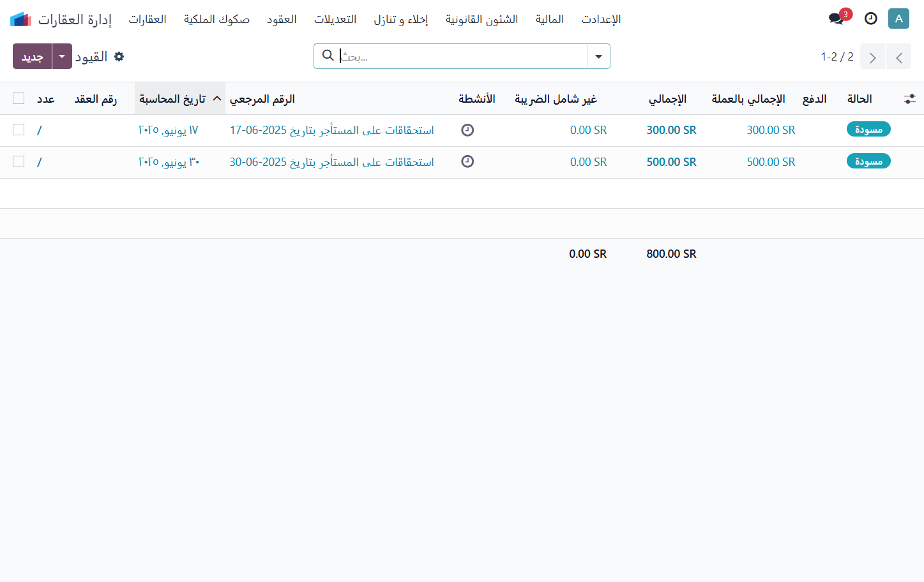Click the ١٧ يونيو ٢٠٢٥ date cell
This screenshot has width=924, height=582.
pos(169,130)
